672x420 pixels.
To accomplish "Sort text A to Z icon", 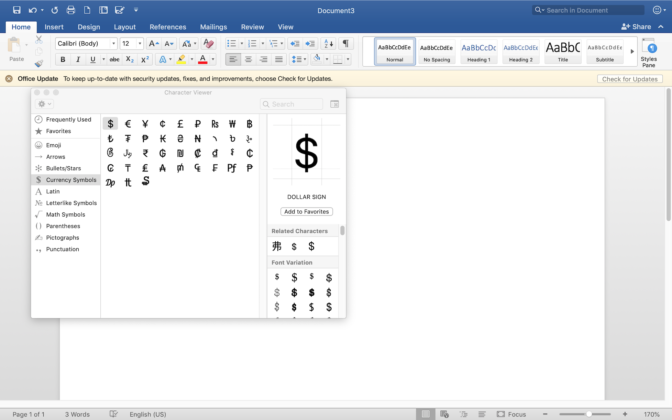I will (329, 43).
